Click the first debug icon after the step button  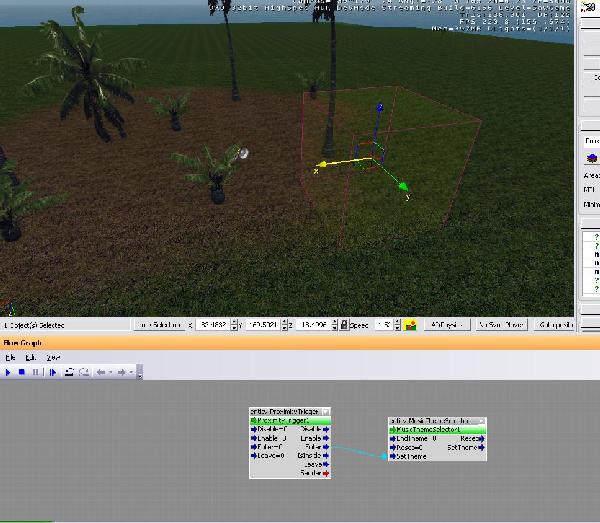[69, 372]
